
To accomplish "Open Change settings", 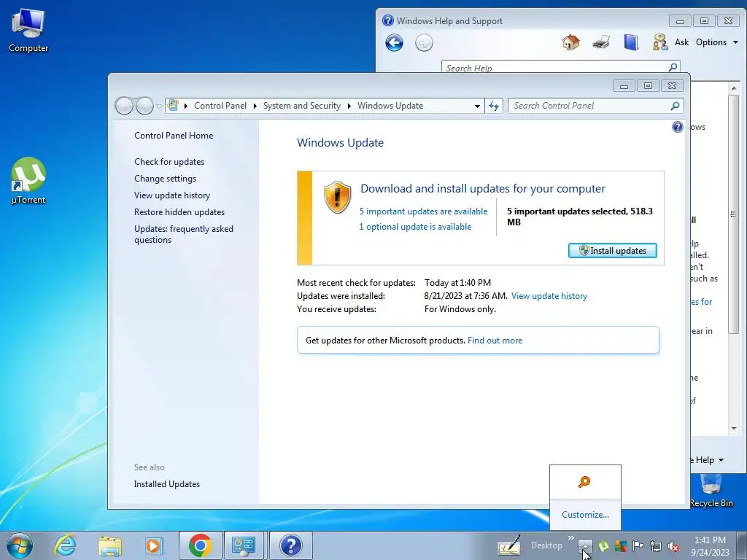I will [165, 179].
